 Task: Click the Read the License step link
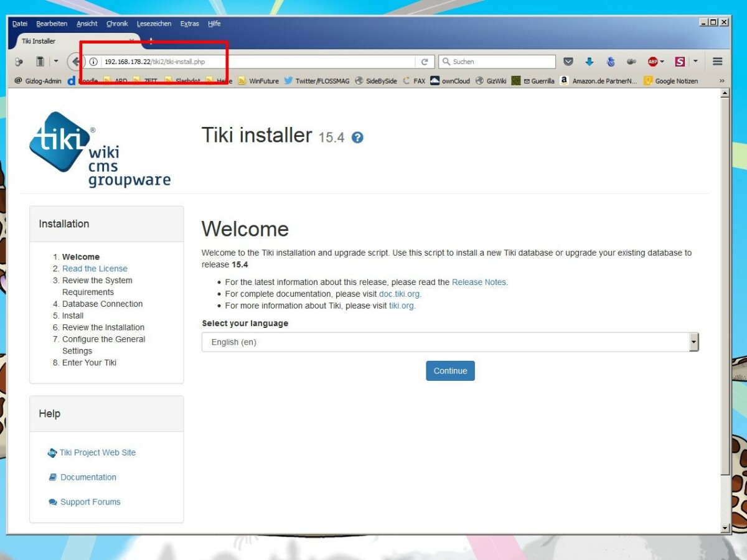[95, 269]
